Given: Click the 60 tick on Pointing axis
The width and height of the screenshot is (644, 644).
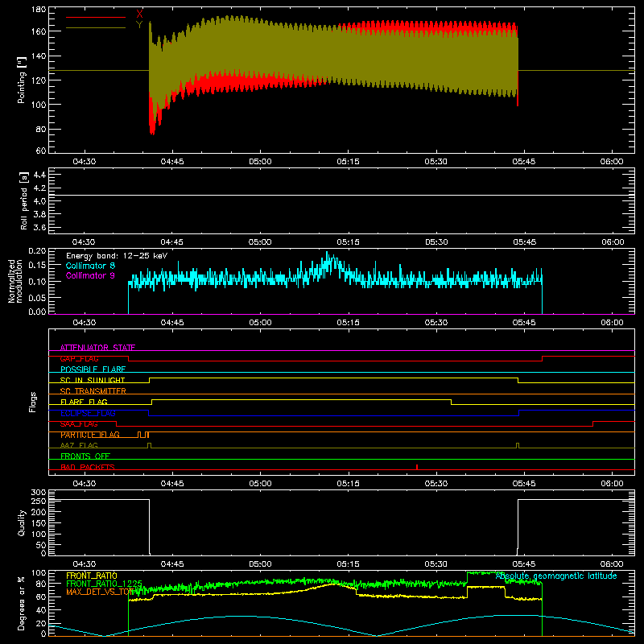Looking at the screenshot, I should point(41,151).
